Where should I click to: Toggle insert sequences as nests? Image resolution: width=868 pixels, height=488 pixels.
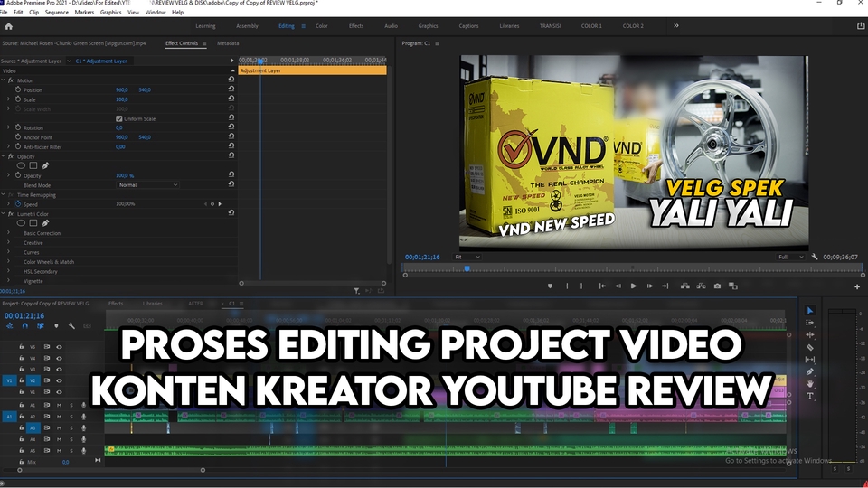point(9,326)
